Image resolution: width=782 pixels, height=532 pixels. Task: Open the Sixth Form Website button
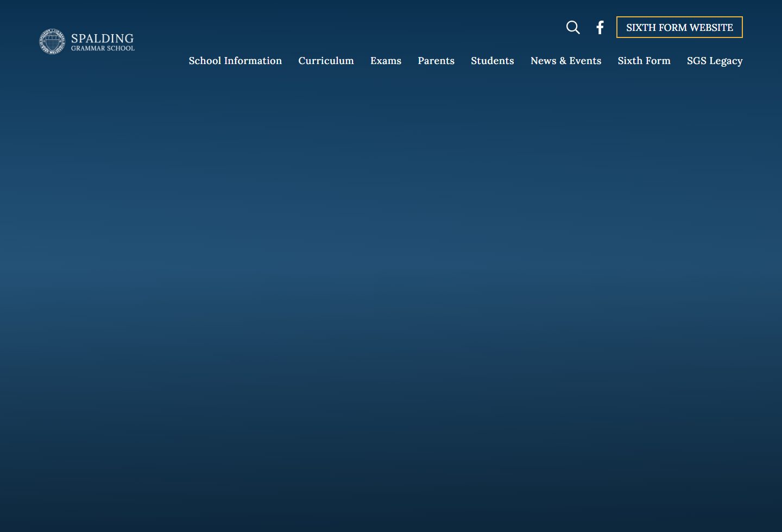[x=679, y=27]
